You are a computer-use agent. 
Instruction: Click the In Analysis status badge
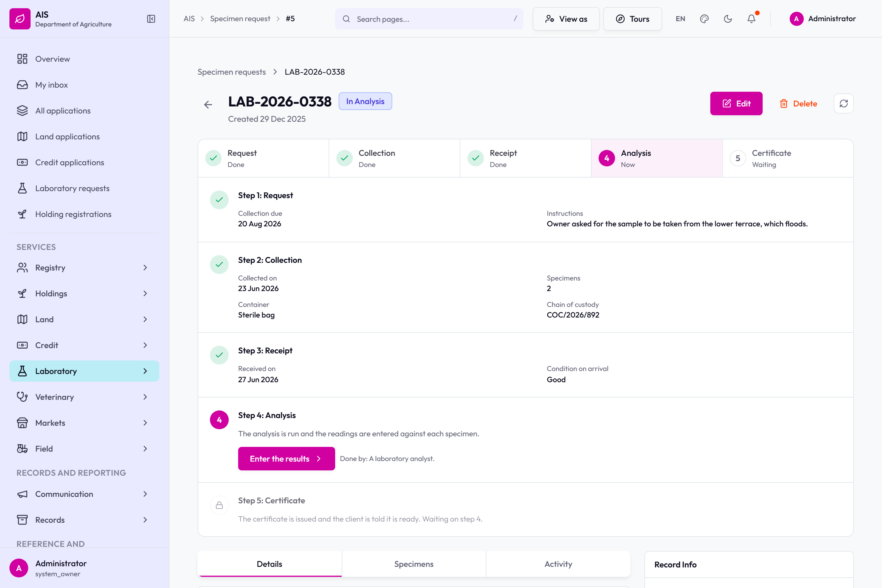(365, 101)
